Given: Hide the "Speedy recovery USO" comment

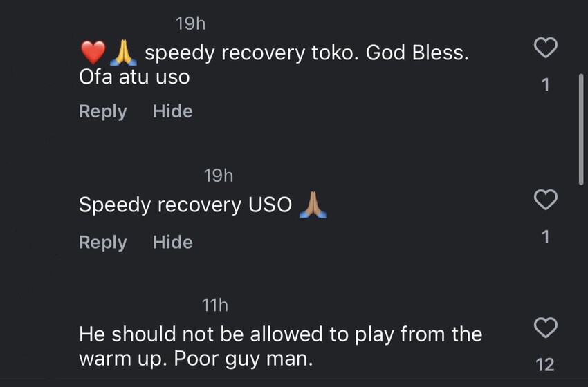Looking at the screenshot, I should pos(172,242).
